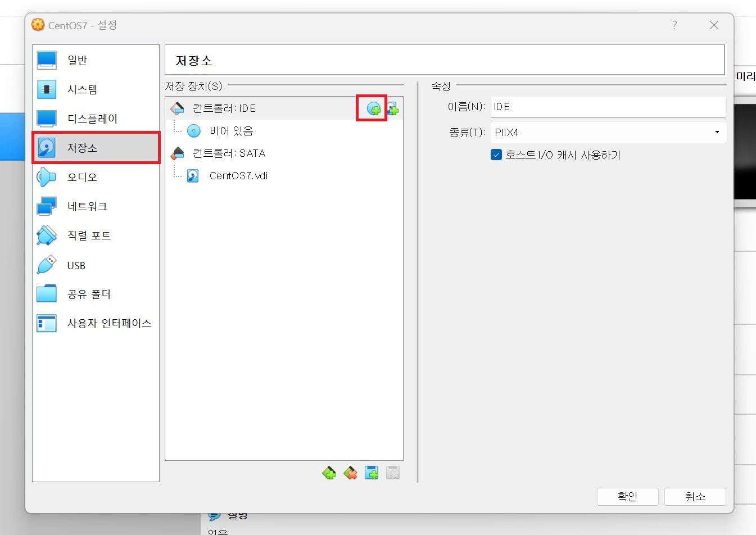Open help with the question mark
This screenshot has width=756, height=535.
(x=674, y=25)
